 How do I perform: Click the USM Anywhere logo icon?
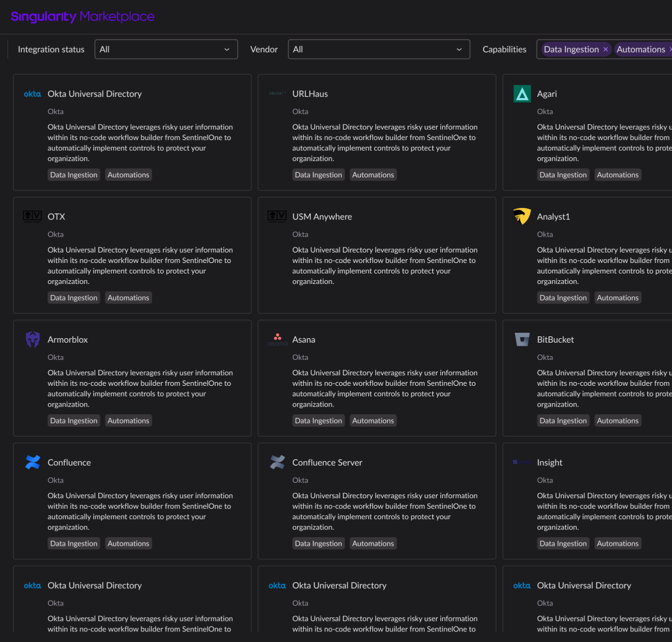coord(277,217)
